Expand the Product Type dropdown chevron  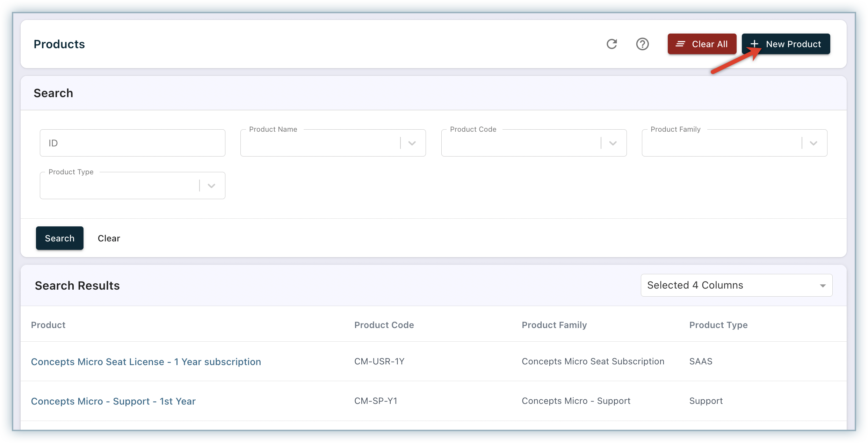[x=211, y=186]
